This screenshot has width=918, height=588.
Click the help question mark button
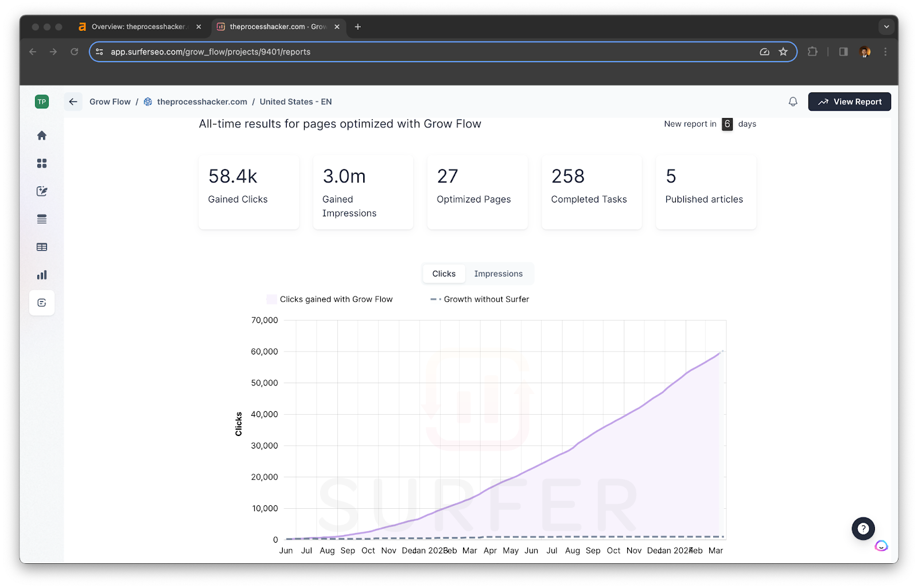(863, 529)
